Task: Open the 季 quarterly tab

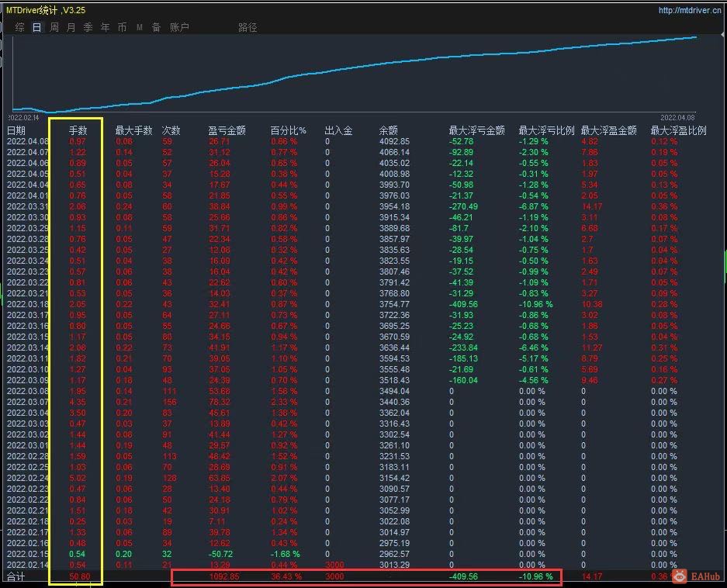Action: click(88, 27)
